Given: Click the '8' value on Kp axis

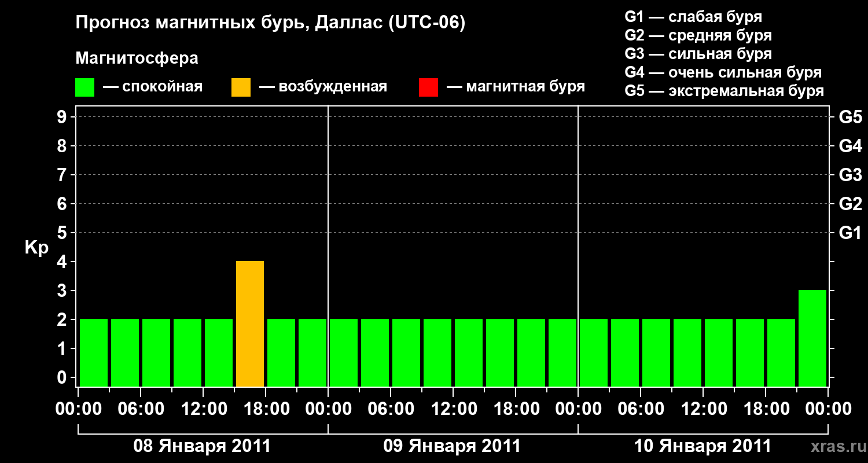Looking at the screenshot, I should (63, 146).
